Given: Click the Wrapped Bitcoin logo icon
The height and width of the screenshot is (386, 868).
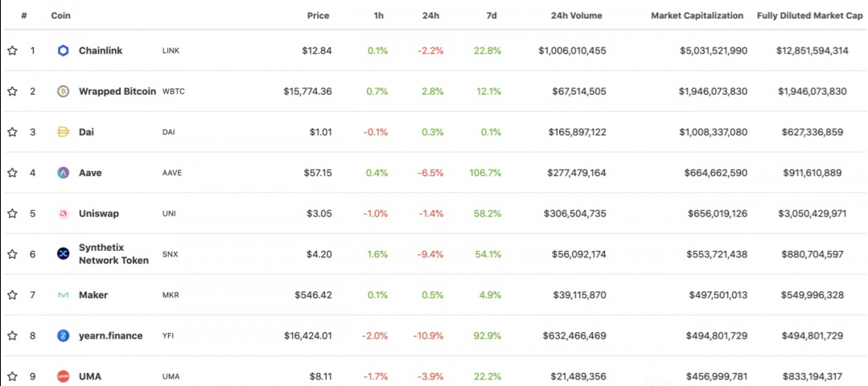Looking at the screenshot, I should click(63, 92).
